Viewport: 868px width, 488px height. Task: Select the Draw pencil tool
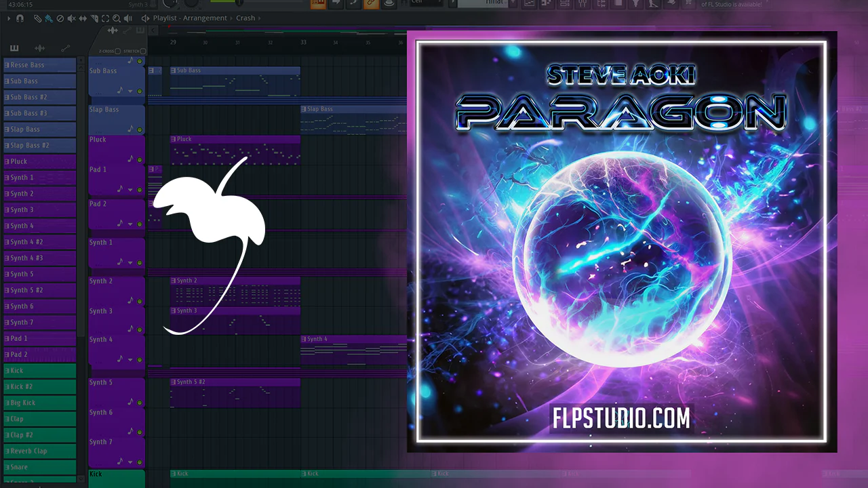(x=39, y=18)
